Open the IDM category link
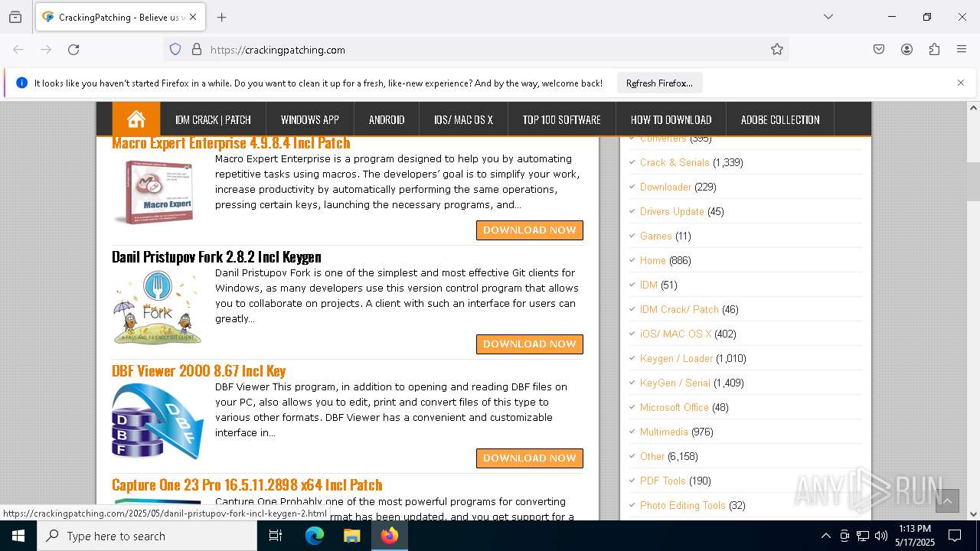The width and height of the screenshot is (980, 551). pyautogui.click(x=648, y=285)
